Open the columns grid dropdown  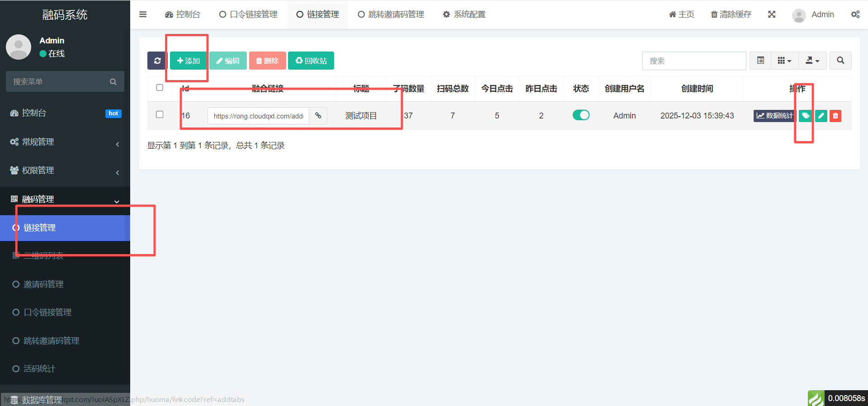coord(784,61)
